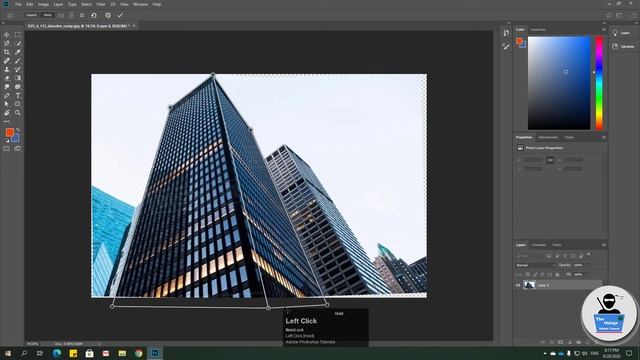Pick a hue on the rainbow slider
The width and height of the screenshot is (640, 360).
599,83
